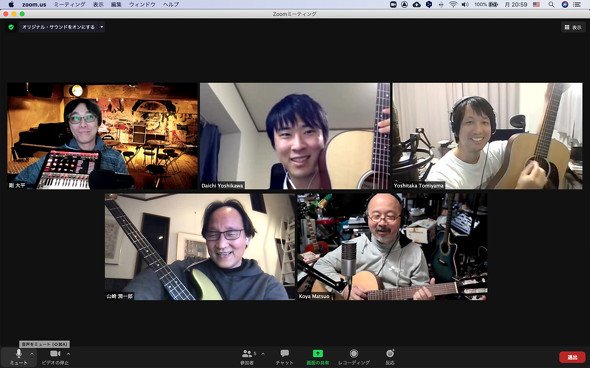This screenshot has height=368, width=590.
Task: Open the ミーティング menu
Action: [x=70, y=5]
